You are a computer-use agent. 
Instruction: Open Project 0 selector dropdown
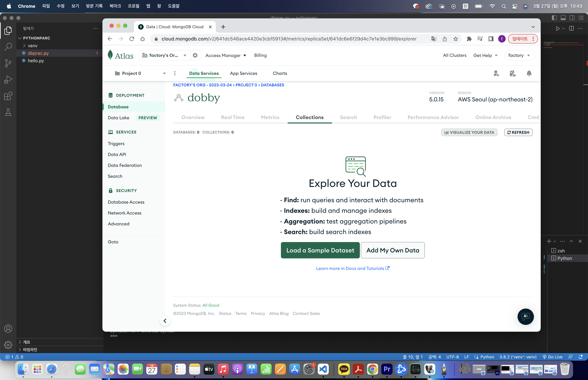(140, 73)
